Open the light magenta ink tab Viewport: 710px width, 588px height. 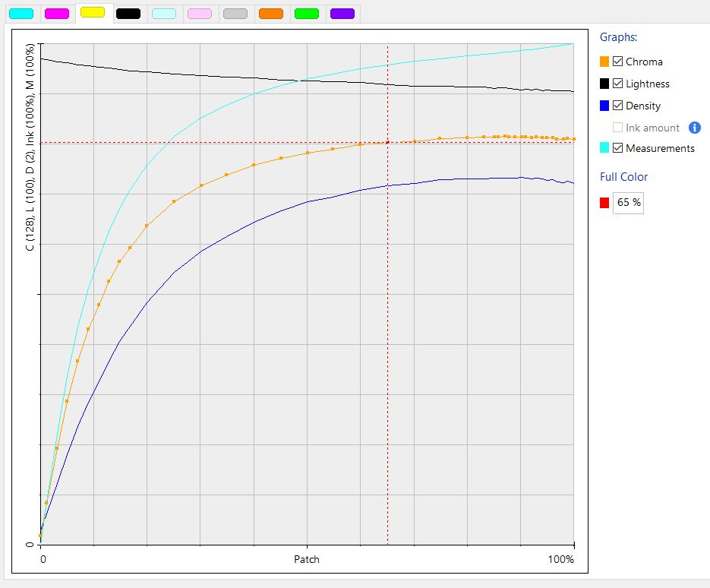[x=200, y=14]
